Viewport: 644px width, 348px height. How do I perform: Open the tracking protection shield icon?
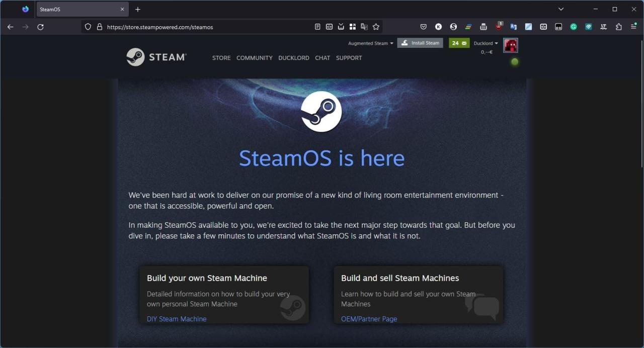pyautogui.click(x=88, y=27)
